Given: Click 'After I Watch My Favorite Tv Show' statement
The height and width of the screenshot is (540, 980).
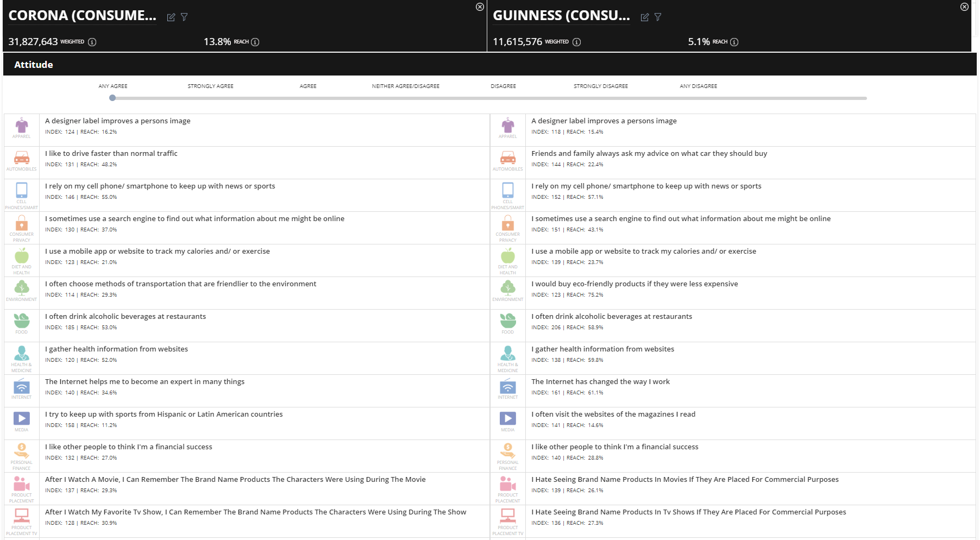Looking at the screenshot, I should coord(255,512).
